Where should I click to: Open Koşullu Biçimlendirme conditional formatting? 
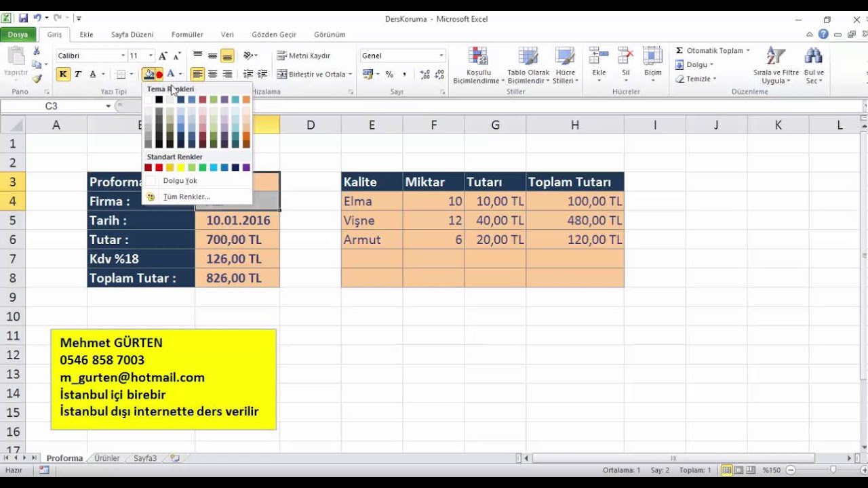point(479,66)
